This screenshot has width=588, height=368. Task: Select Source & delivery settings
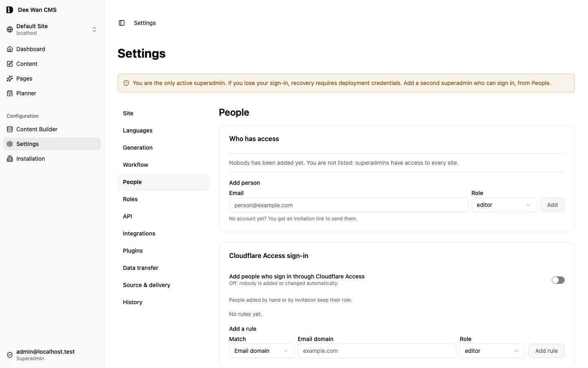163,285
